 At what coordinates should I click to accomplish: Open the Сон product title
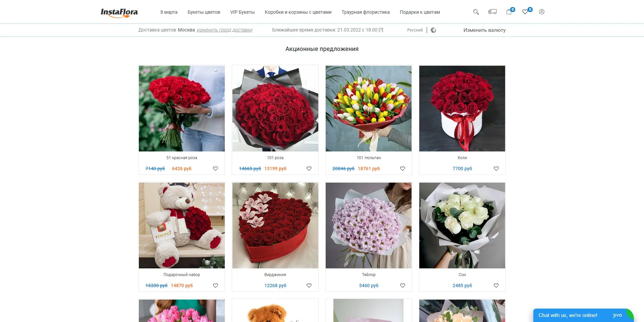tap(462, 275)
